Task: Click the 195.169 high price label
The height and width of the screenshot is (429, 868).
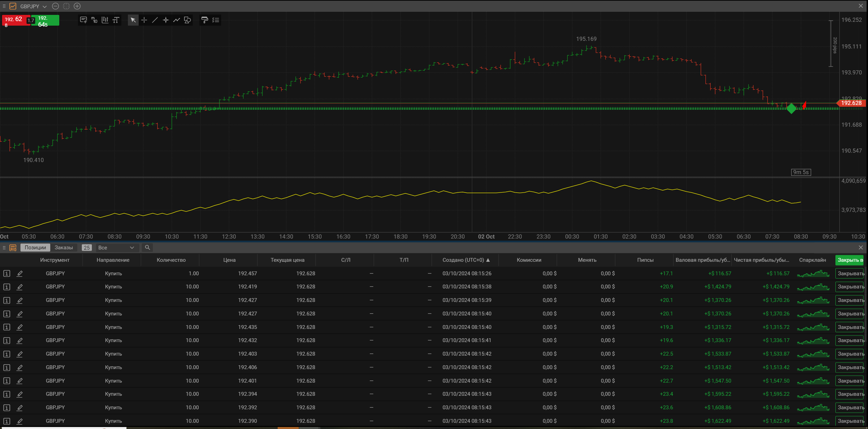Action: (586, 39)
